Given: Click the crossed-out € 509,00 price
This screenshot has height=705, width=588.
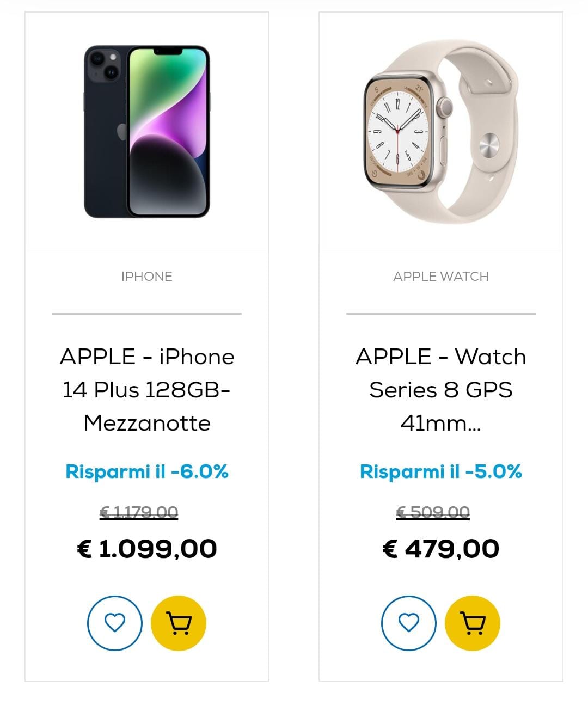Looking at the screenshot, I should pos(433,512).
